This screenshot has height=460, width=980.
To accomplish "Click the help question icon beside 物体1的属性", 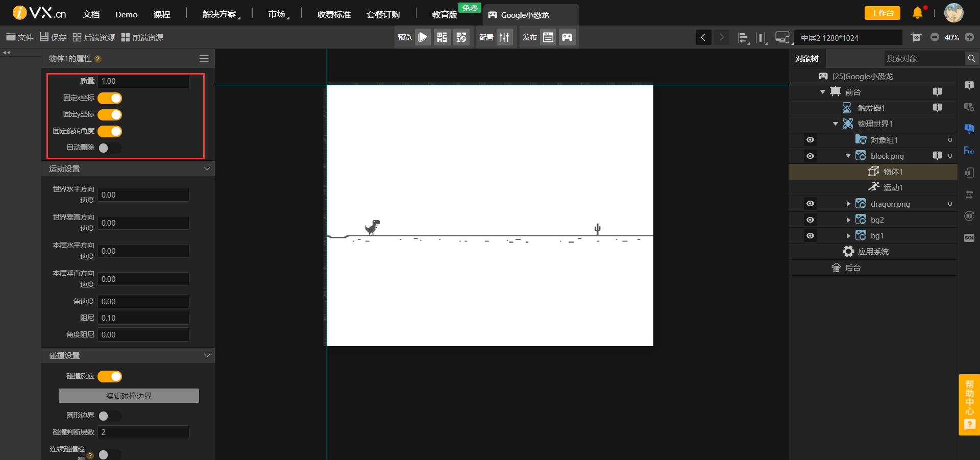I will 98,59.
